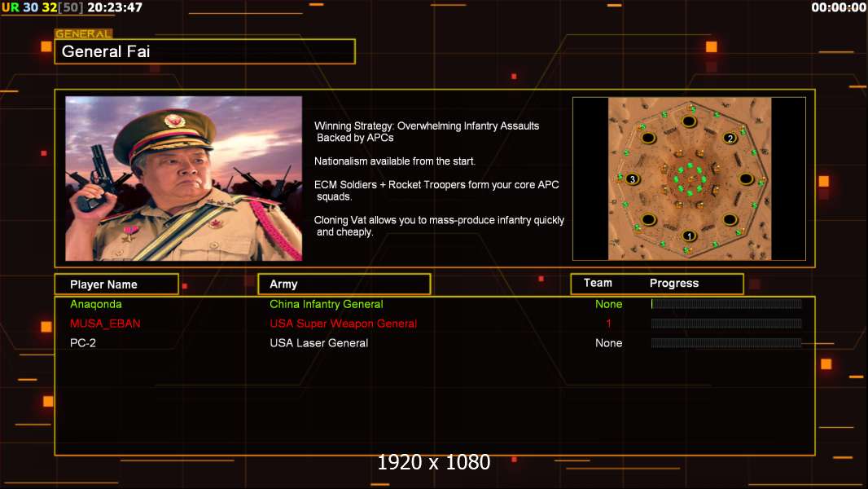The image size is (868, 489).
Task: Click PC-2's loading progress bar
Action: tap(726, 343)
